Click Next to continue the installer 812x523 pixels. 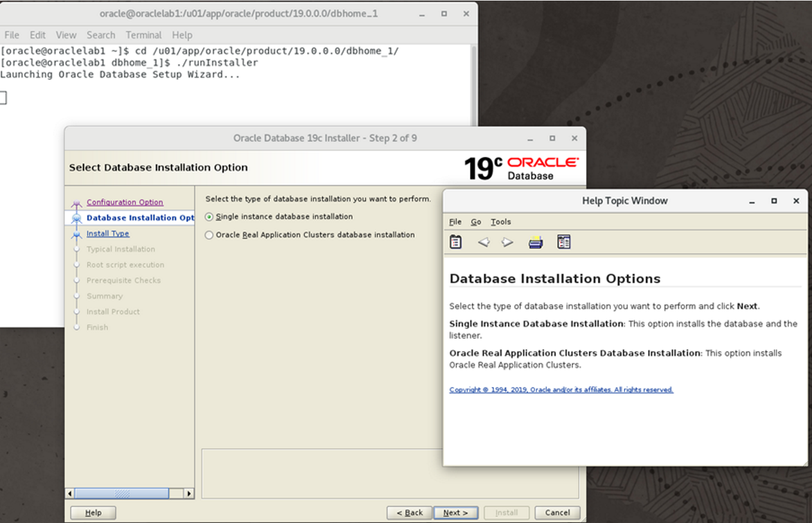(x=455, y=513)
